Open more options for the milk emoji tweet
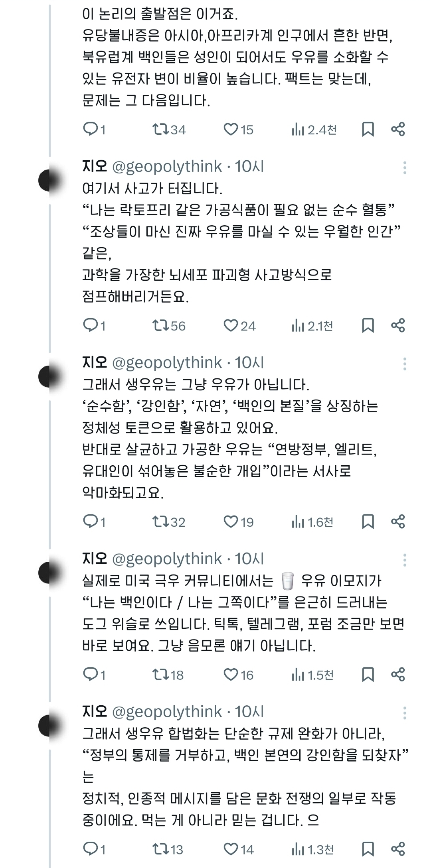Screen dimensions: 431x868 click(405, 560)
